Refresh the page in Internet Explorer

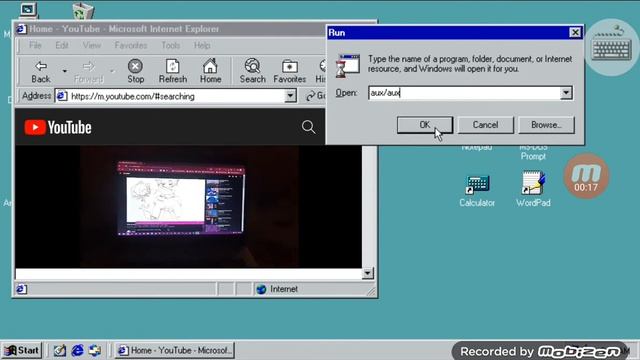(173, 71)
